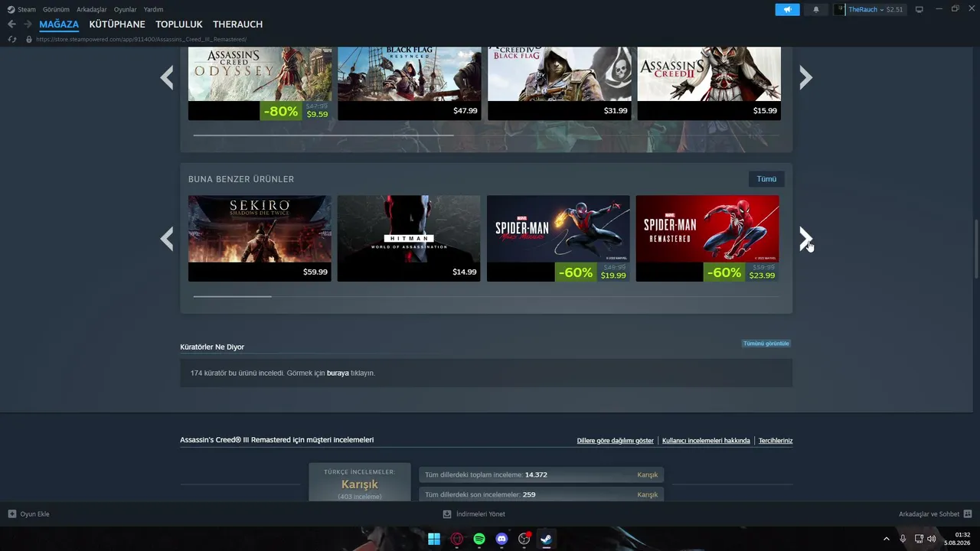Click the microphone tray icon
Screen dimensions: 980x551
point(903,539)
